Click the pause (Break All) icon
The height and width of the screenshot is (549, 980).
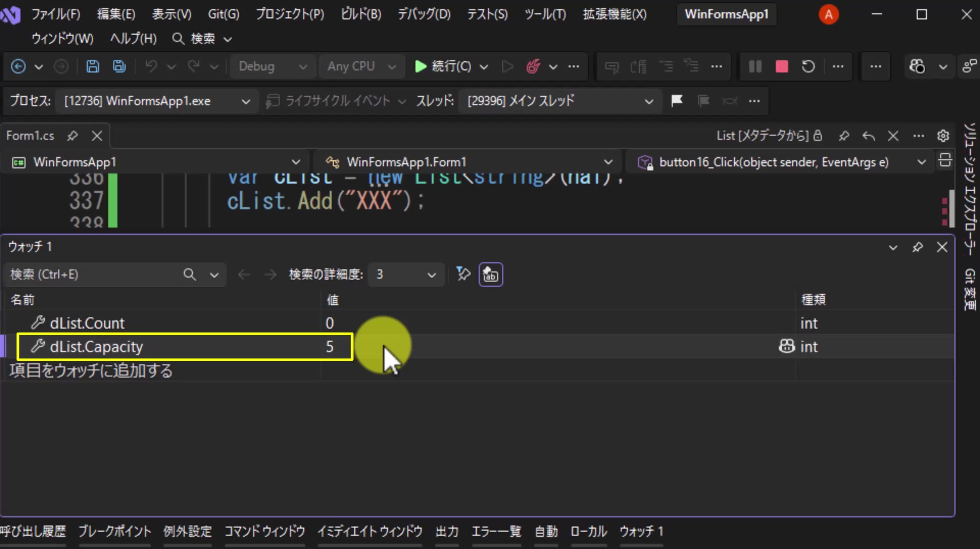755,66
